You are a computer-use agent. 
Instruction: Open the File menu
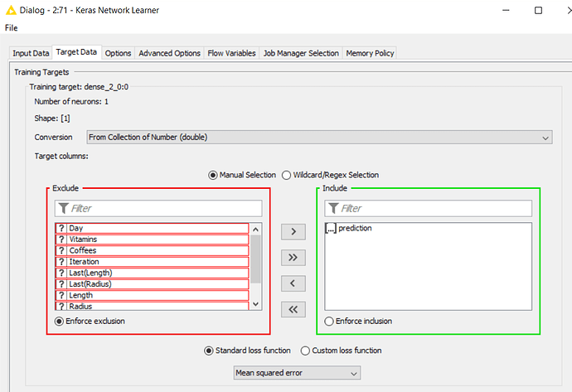pos(12,28)
